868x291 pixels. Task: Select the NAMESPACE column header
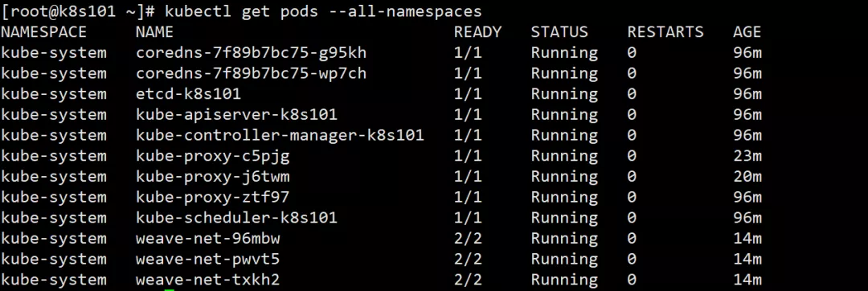44,32
